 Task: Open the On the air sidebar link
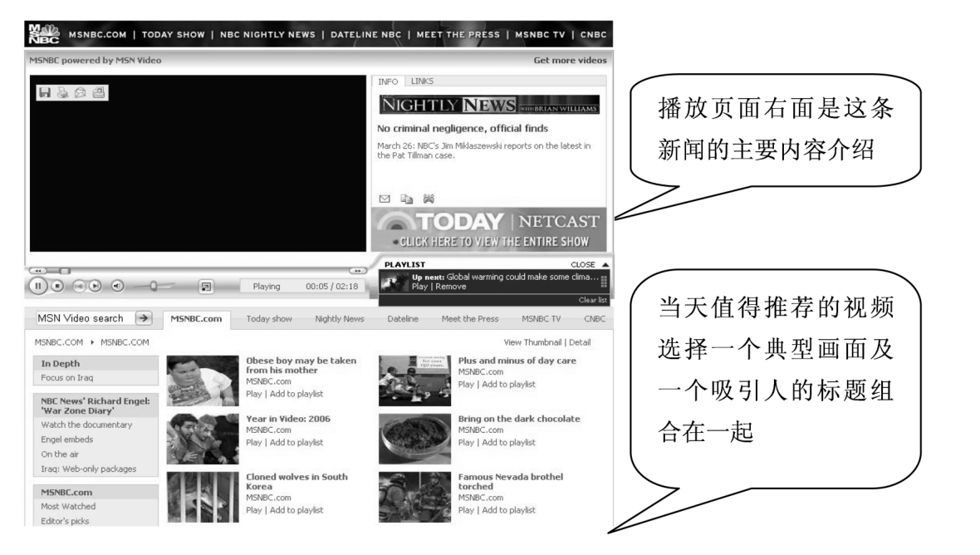[60, 454]
